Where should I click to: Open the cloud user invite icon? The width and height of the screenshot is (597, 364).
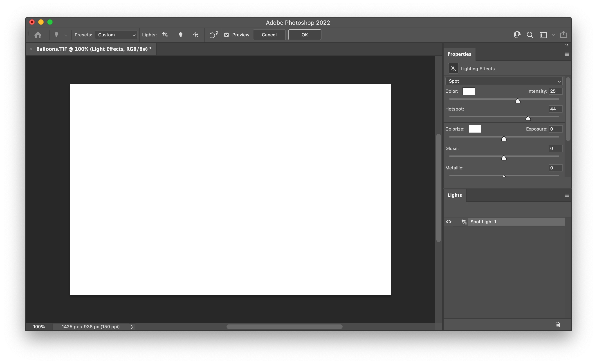517,35
